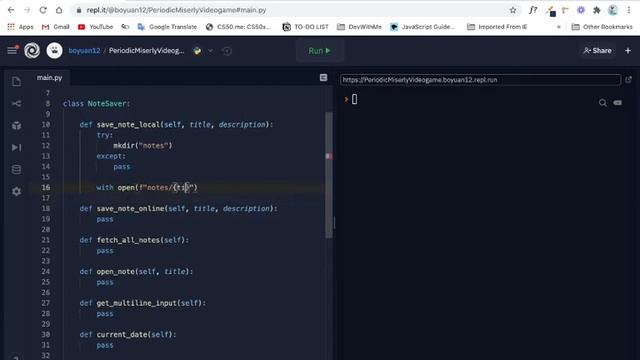Open the Other Bookmarks folder
The width and height of the screenshot is (640, 360).
click(602, 27)
